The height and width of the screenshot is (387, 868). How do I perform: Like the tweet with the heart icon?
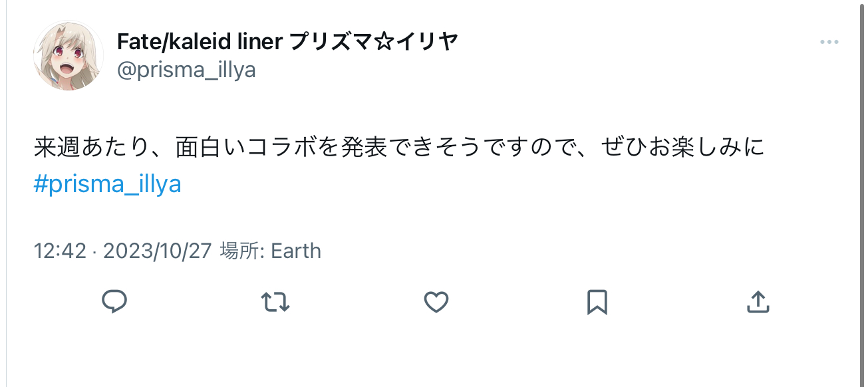point(436,303)
